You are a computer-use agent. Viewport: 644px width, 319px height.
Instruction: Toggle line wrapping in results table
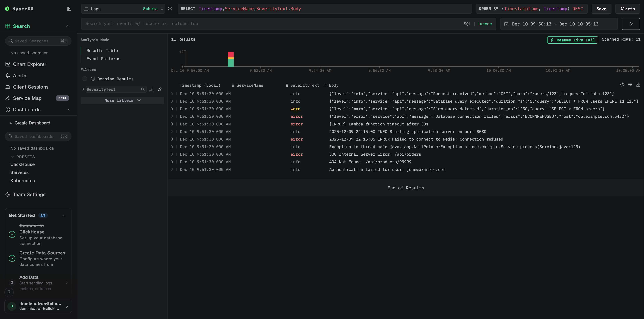[x=630, y=85]
